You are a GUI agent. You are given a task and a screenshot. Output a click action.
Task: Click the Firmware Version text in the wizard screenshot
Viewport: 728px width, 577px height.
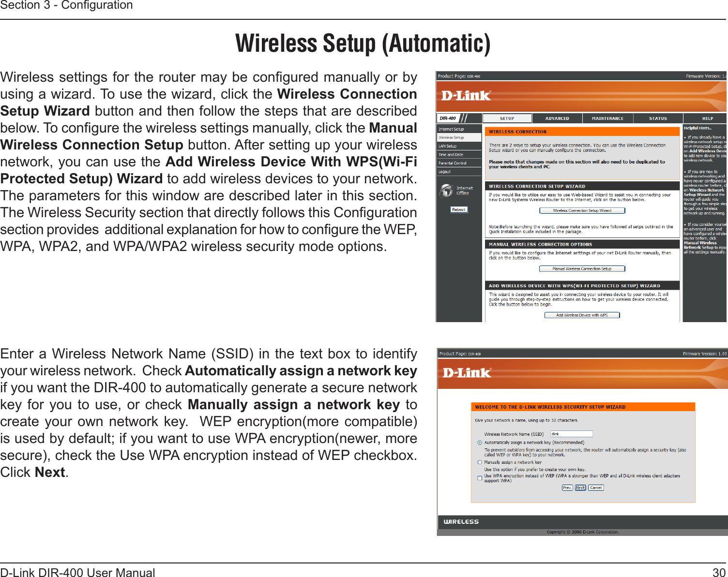point(704,354)
